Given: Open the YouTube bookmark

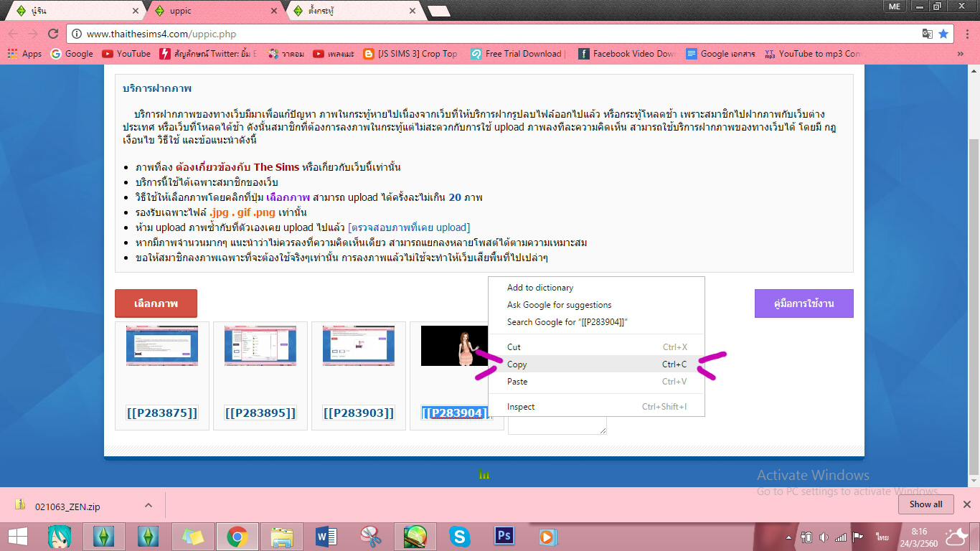Looking at the screenshot, I should 126,54.
